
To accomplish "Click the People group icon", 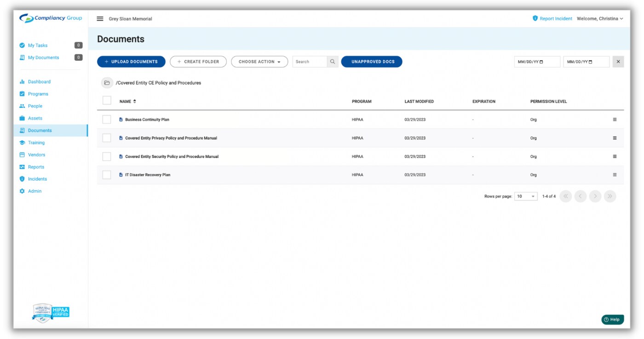I will point(22,106).
